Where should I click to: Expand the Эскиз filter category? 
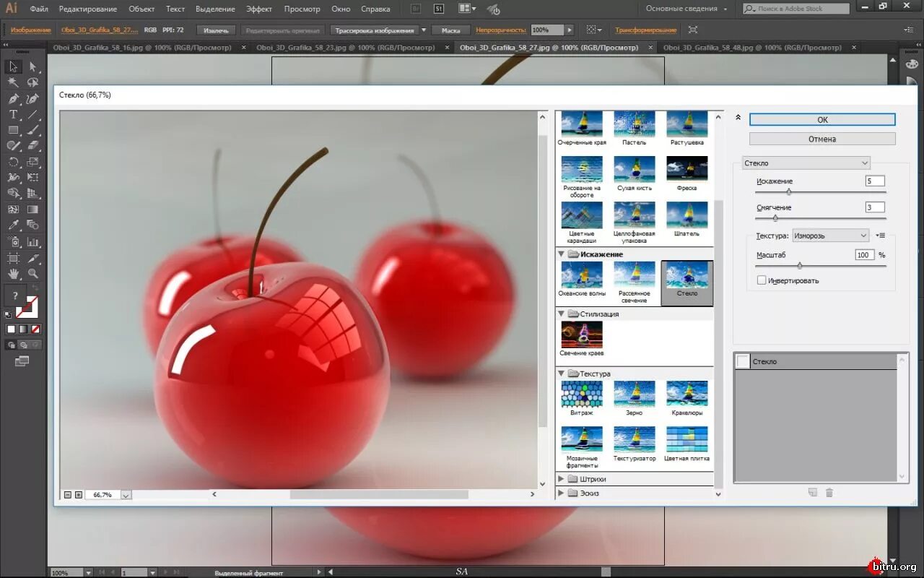click(562, 493)
